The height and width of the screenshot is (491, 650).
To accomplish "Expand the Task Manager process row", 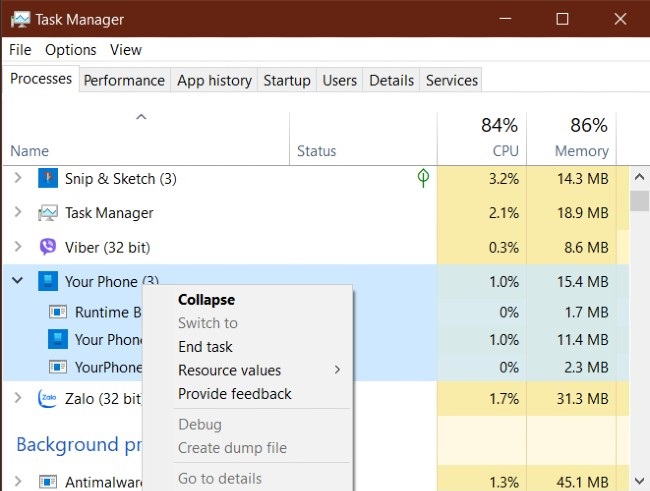I will 18,212.
